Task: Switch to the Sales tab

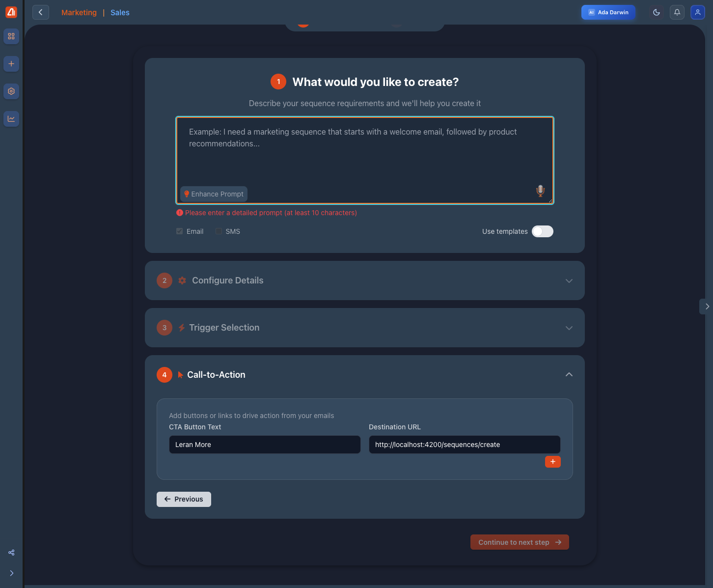Action: pos(120,13)
